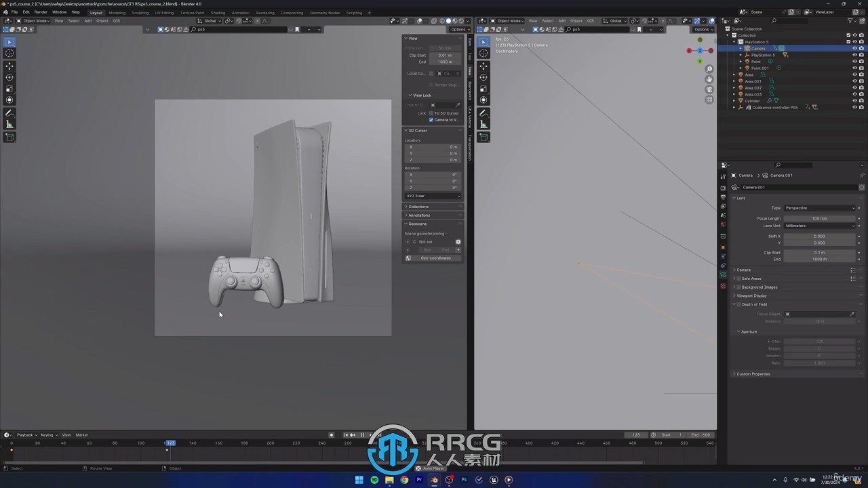Open Lens Unit Millimeters dropdown
This screenshot has height=488, width=868.
(x=820, y=226)
